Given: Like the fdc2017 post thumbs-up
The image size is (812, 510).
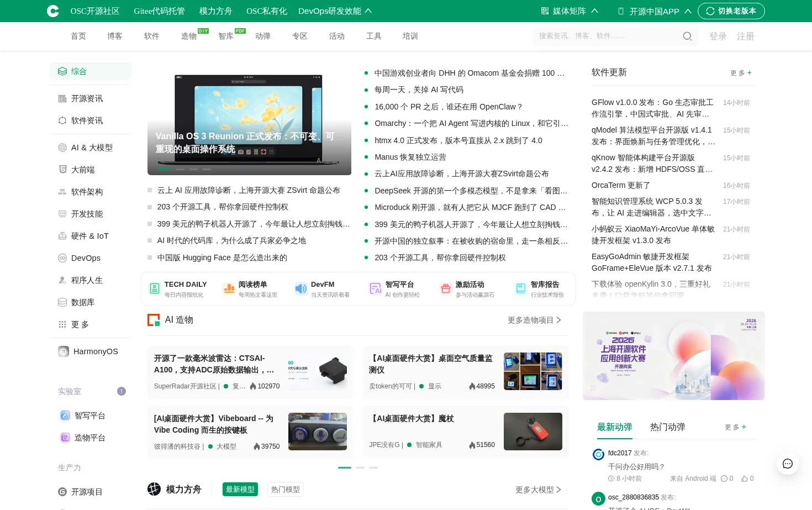Looking at the screenshot, I should [747, 479].
